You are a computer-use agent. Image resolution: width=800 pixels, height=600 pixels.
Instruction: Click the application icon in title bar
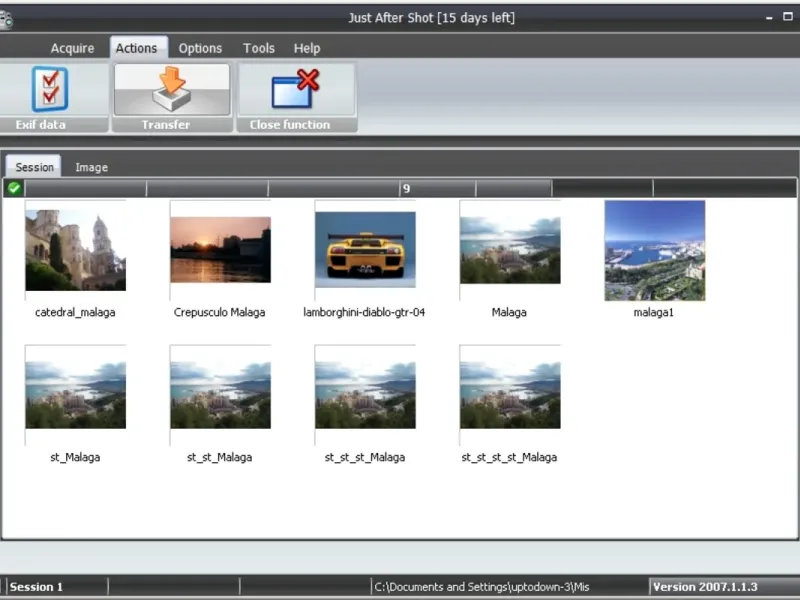(7, 18)
